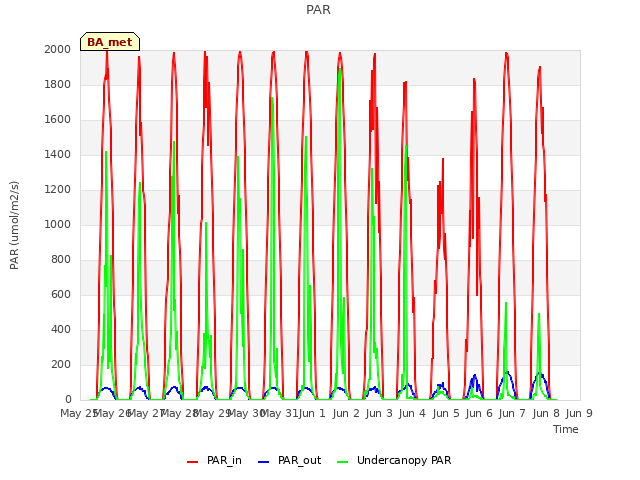Click the 1400 y-axis tick label
Screen dimensions: 640x480
pos(58,155)
